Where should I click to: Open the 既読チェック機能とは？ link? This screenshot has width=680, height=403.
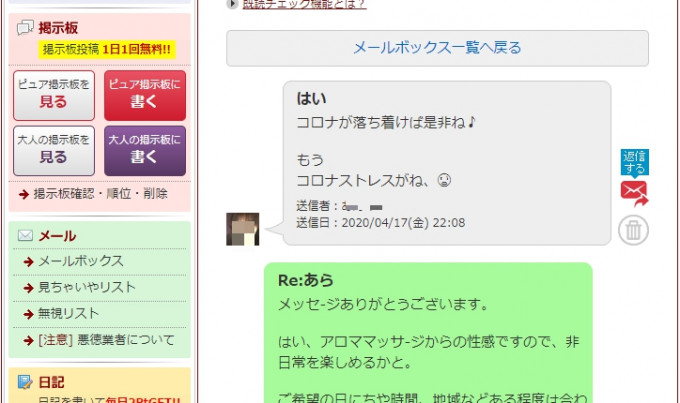click(304, 4)
